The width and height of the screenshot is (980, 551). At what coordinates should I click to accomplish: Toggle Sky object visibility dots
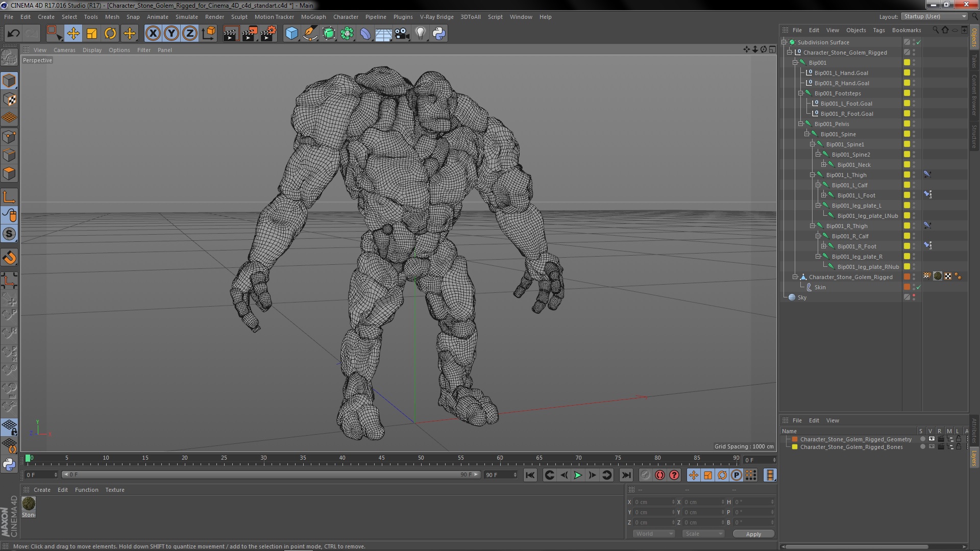[914, 297]
